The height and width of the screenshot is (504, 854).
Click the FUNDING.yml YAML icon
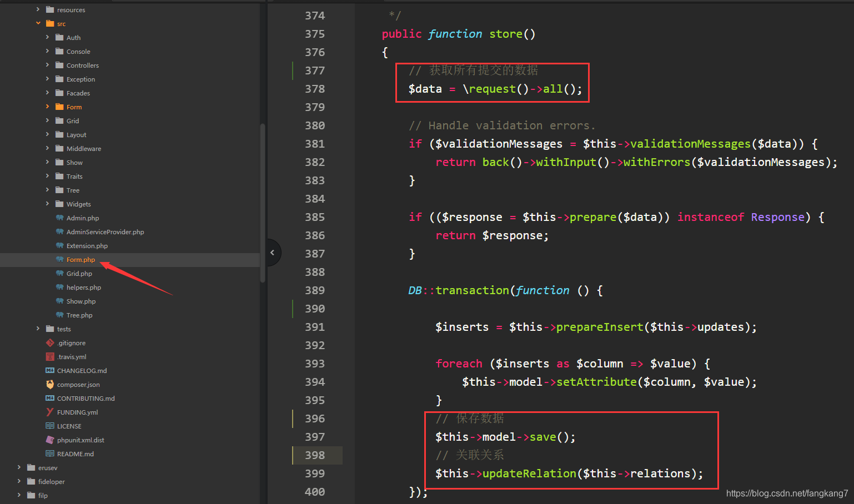click(50, 412)
